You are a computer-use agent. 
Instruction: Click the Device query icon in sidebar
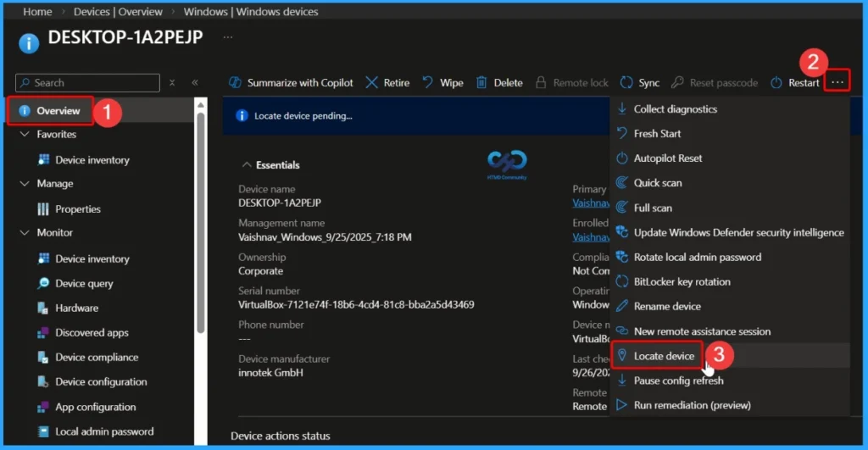(43, 283)
